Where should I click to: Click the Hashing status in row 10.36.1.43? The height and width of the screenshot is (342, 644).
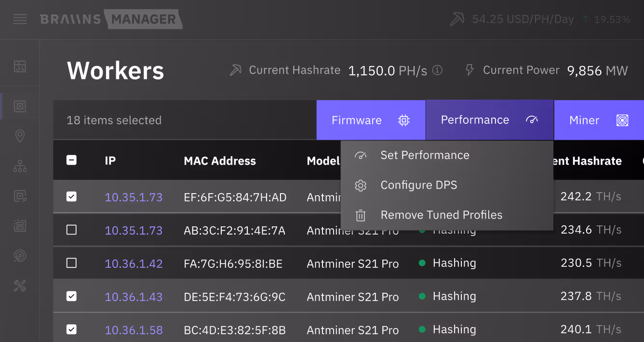(447, 296)
